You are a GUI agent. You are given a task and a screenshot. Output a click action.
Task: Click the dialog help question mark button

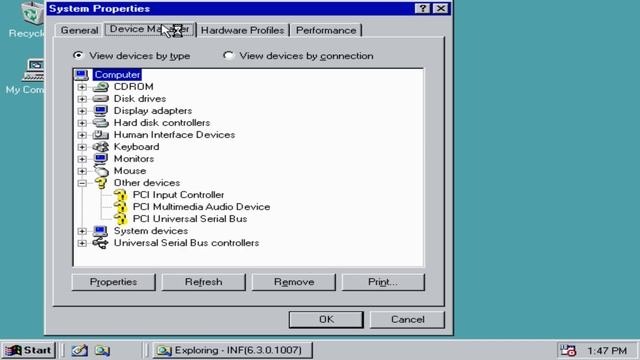click(422, 9)
